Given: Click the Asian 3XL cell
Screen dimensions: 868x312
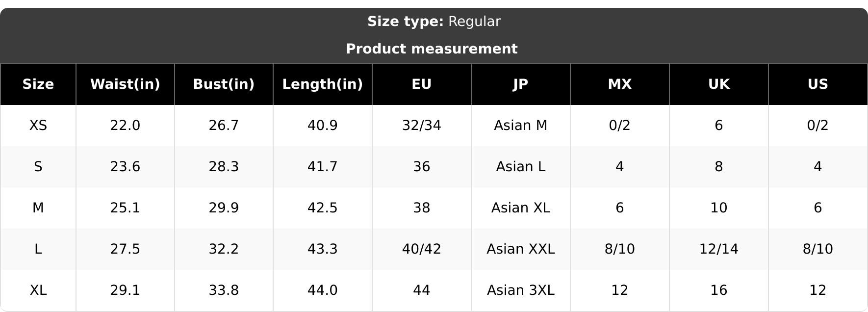Looking at the screenshot, I should click(x=521, y=290).
